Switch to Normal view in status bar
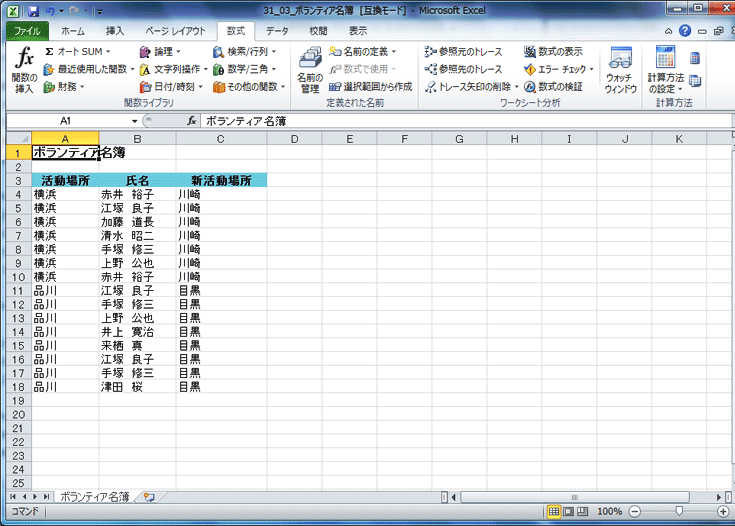 tap(554, 511)
